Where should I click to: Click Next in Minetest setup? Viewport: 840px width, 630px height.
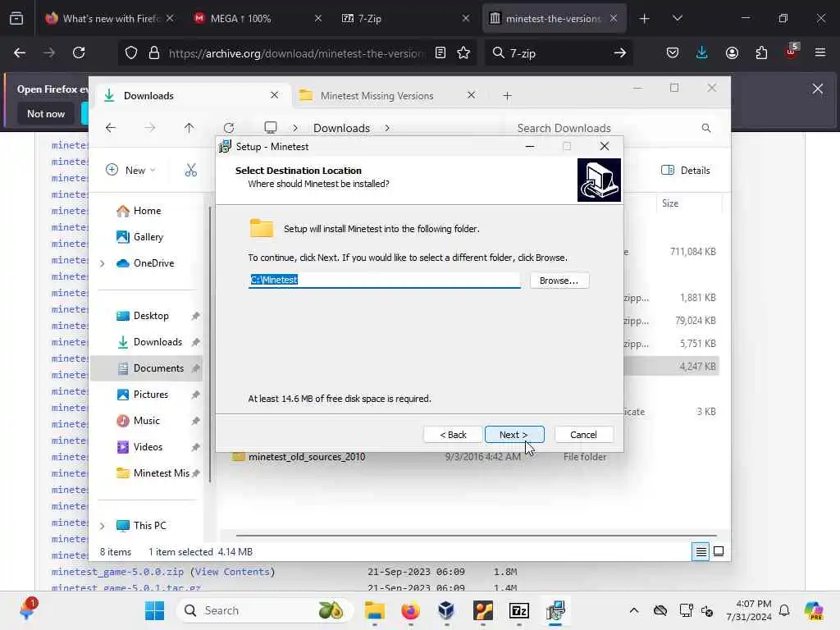[514, 435]
